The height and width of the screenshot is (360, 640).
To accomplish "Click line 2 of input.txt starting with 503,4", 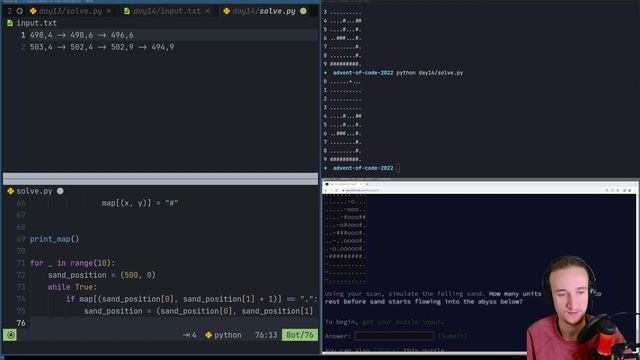I will [102, 47].
